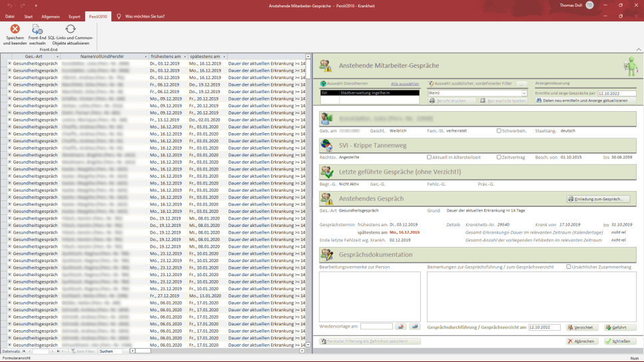Switch to the Export ribbon tab

click(x=74, y=16)
